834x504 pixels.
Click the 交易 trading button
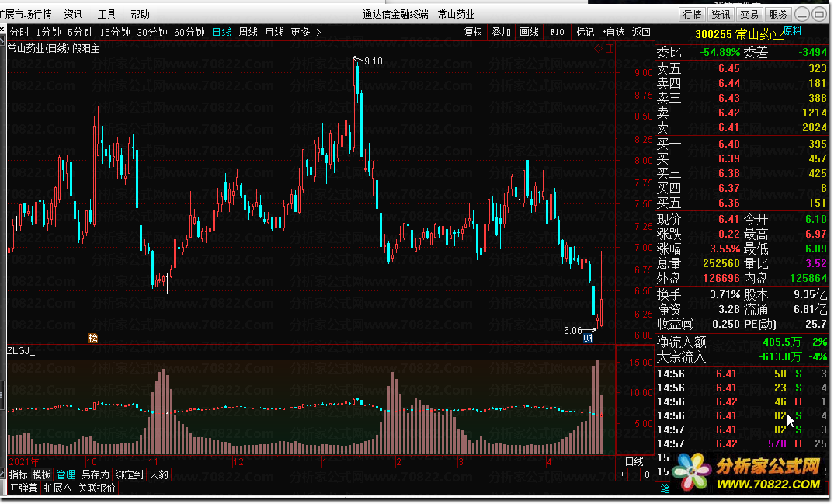(x=749, y=14)
